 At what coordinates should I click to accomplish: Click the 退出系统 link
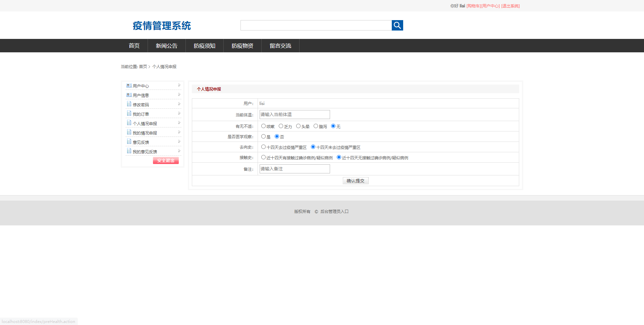(511, 6)
